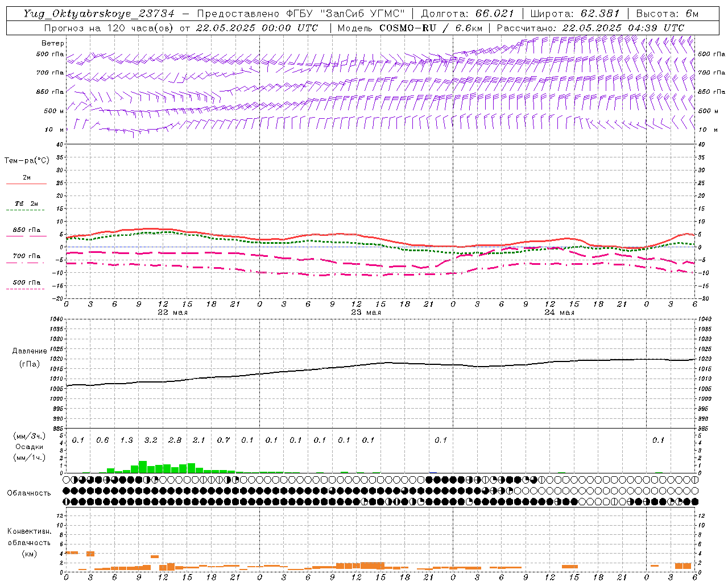This screenshot has height=582, width=728.
Task: Click the 23 мая date label
Action: pyautogui.click(x=366, y=313)
